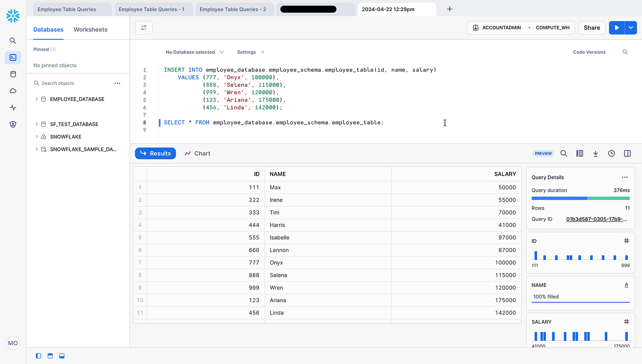Open the run options dropdown arrow
This screenshot has height=364, width=642.
[x=631, y=28]
